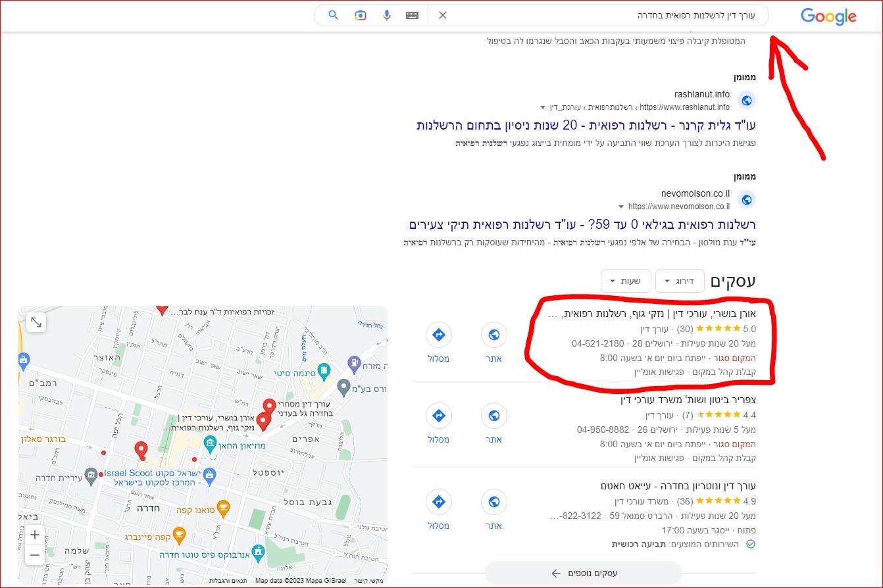883x588 pixels.
Task: Click סינמה סיטי marker on map
Action: point(324,372)
